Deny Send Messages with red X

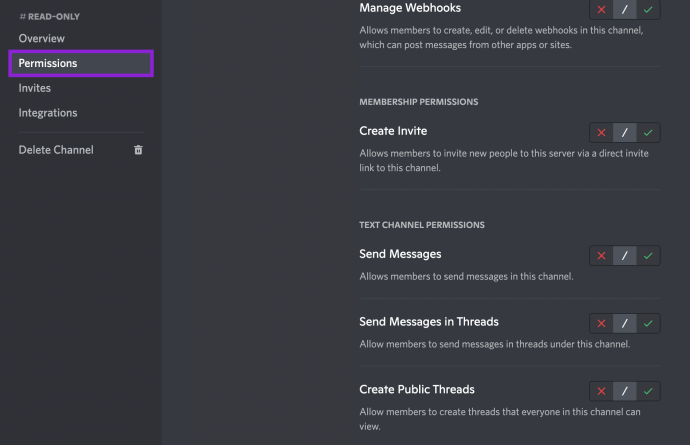[x=601, y=256]
